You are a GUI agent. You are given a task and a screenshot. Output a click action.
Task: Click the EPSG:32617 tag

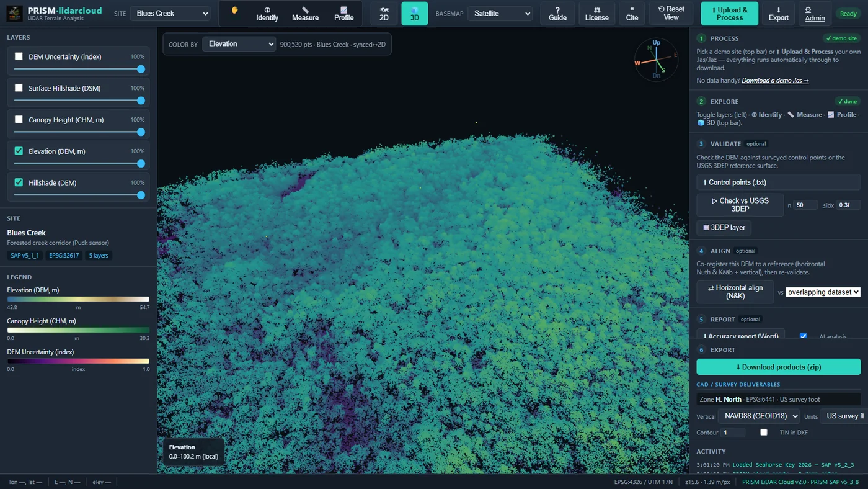point(64,256)
